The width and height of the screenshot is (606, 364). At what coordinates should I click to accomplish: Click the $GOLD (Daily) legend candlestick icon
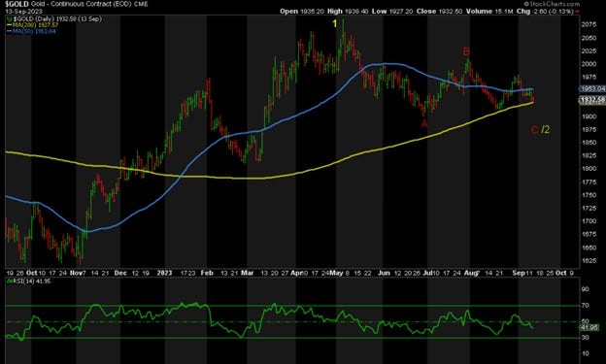click(x=10, y=19)
